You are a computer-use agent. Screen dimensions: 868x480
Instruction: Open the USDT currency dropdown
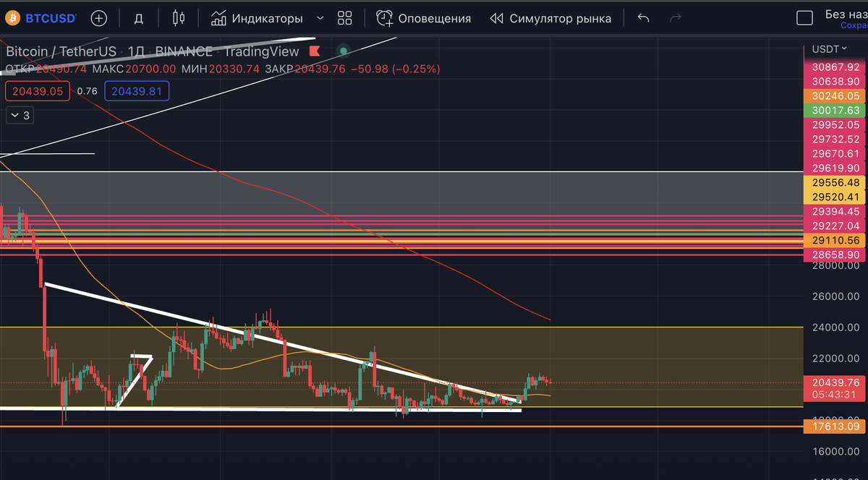(827, 47)
